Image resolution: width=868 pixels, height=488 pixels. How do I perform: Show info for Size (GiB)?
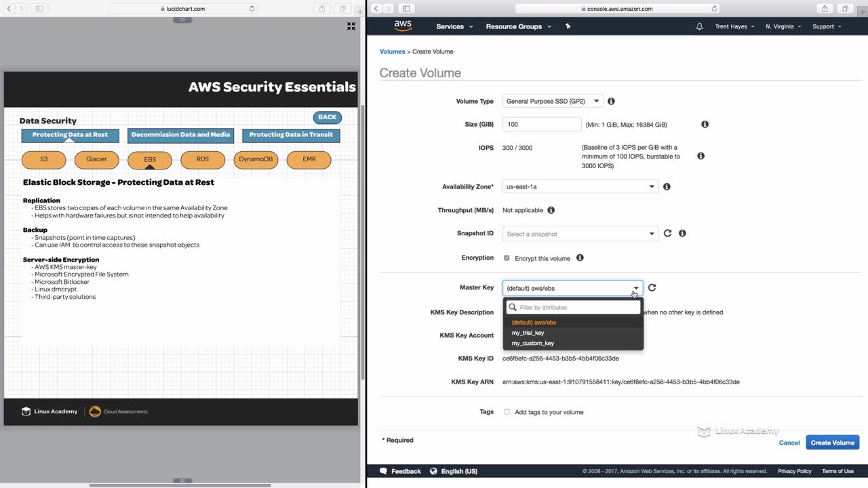[x=705, y=124]
